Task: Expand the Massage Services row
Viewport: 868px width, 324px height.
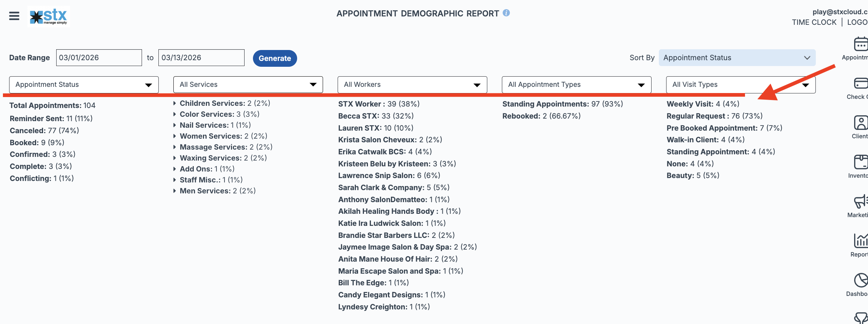Action: pos(175,147)
